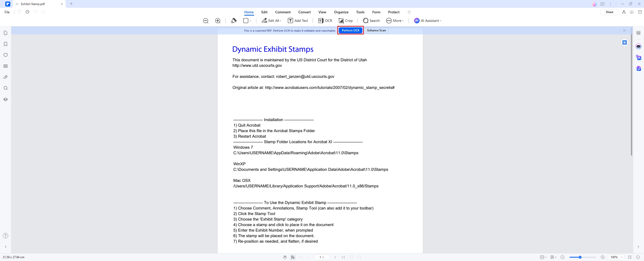Go to the next page arrow

click(335, 257)
